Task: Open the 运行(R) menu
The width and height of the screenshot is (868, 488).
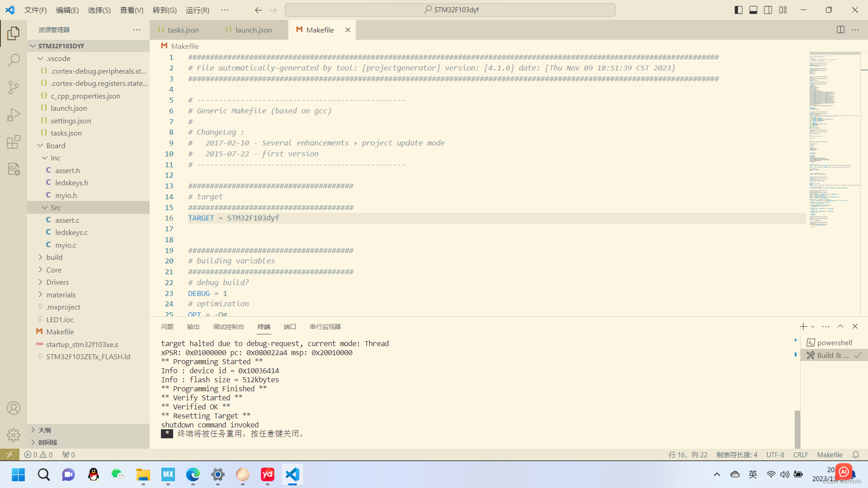Action: (197, 10)
